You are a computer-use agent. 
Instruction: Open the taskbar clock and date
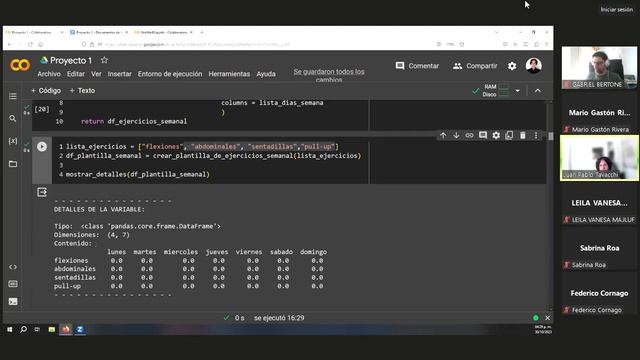tap(543, 329)
